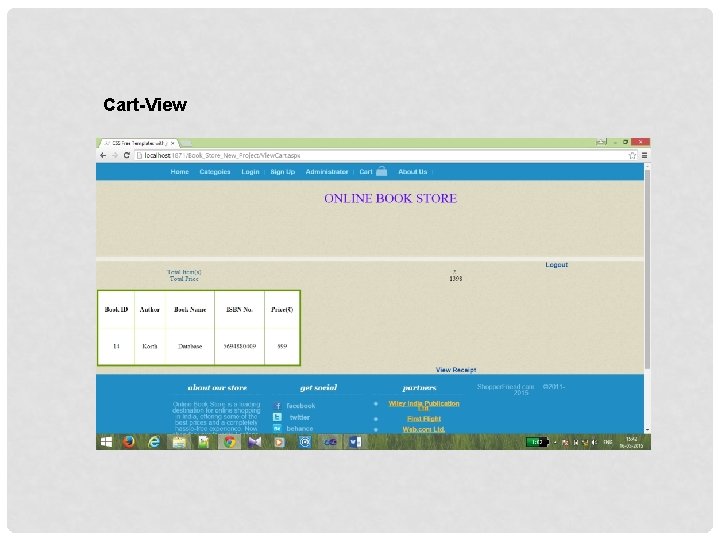Click the shopping cart bag icon
The height and width of the screenshot is (540, 720).
pyautogui.click(x=382, y=171)
